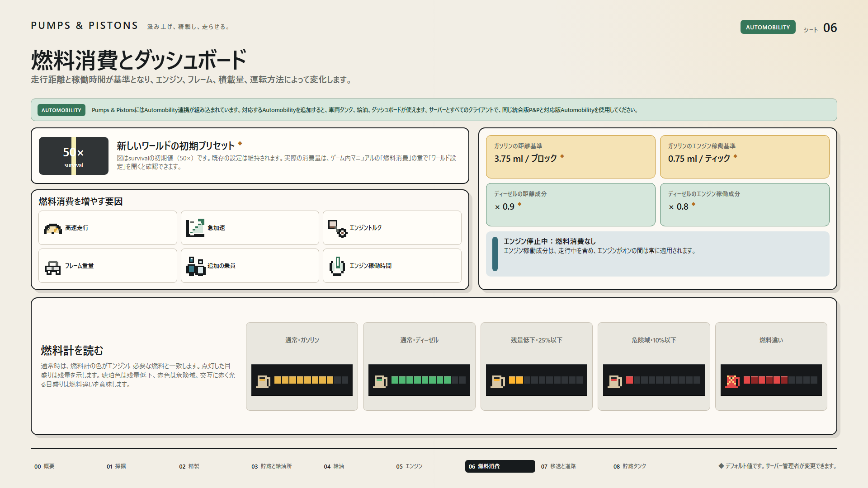Click the エンジン停止中：燃料消費なし notice
This screenshot has height=488, width=868.
click(x=658, y=254)
